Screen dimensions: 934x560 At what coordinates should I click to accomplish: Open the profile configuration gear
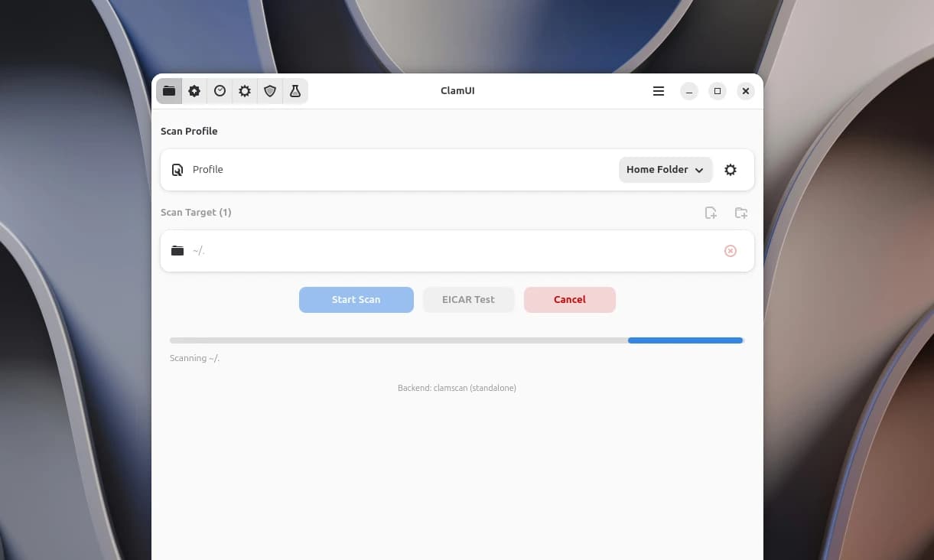pyautogui.click(x=731, y=169)
